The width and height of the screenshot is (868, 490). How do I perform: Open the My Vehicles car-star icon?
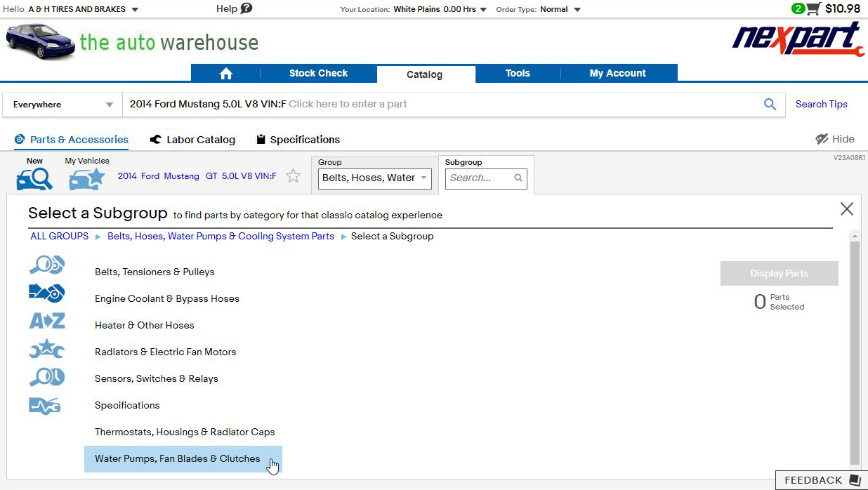[87, 179]
